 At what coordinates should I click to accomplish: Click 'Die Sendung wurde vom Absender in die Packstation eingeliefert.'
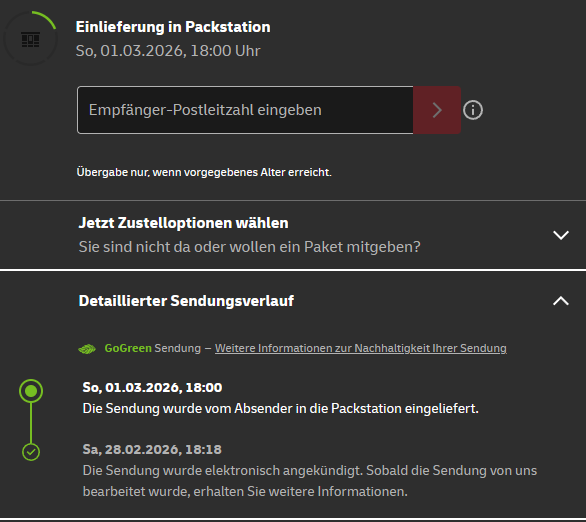tap(281, 408)
